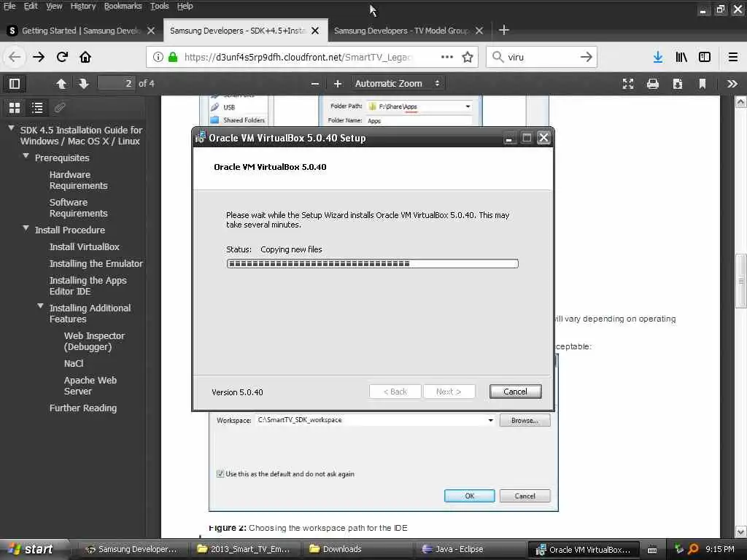Reload the current page
The width and height of the screenshot is (747, 560).
tap(62, 57)
